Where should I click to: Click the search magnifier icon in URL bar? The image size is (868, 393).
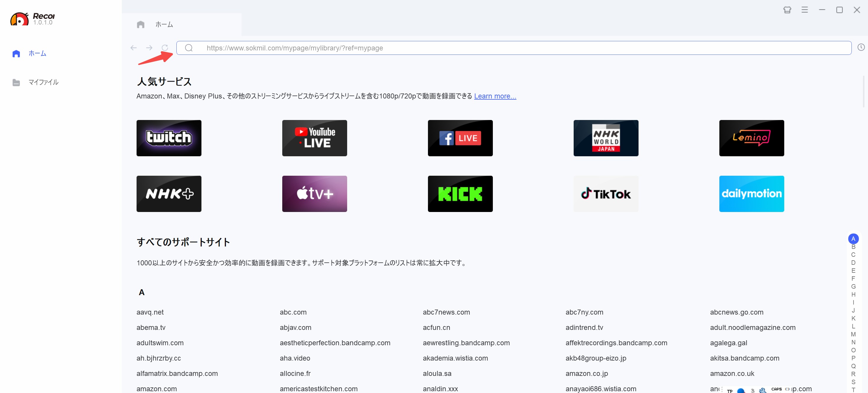(189, 48)
